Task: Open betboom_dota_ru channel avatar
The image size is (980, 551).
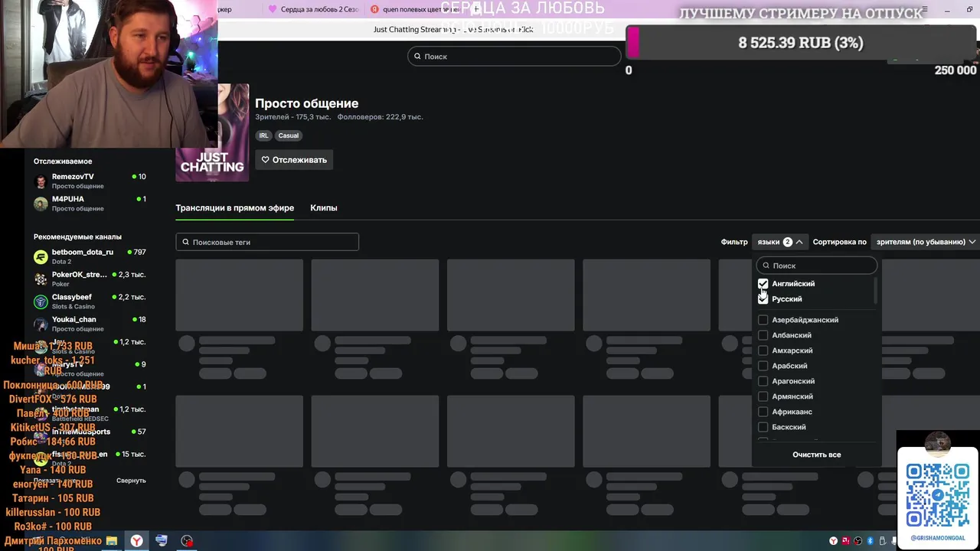Action: 41,257
